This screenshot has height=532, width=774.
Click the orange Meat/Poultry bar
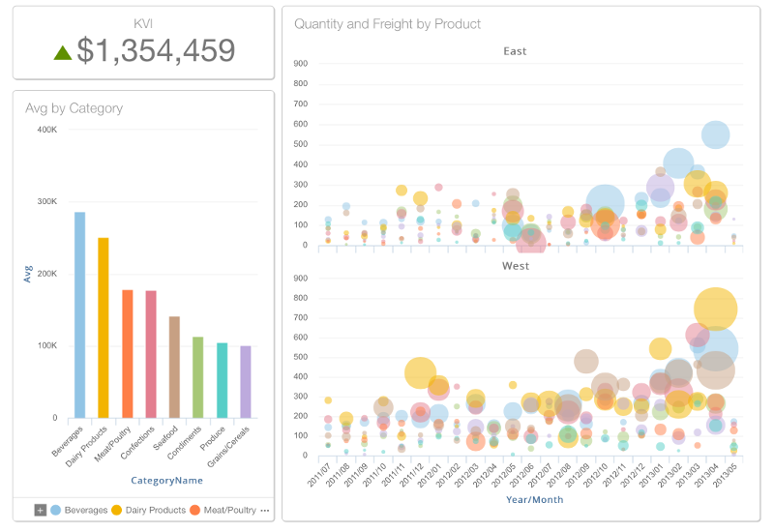pos(128,353)
